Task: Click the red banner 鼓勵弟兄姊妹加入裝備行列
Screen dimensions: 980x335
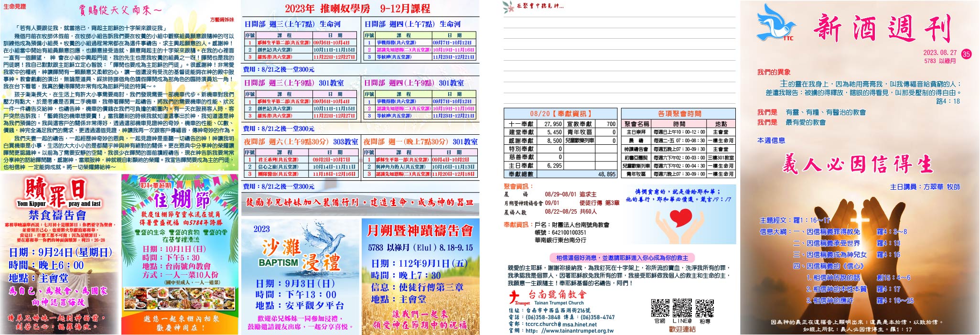Action: [x=360, y=203]
